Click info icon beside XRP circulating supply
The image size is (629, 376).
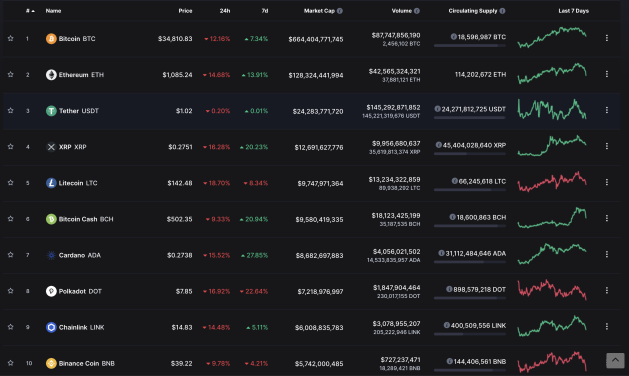439,145
